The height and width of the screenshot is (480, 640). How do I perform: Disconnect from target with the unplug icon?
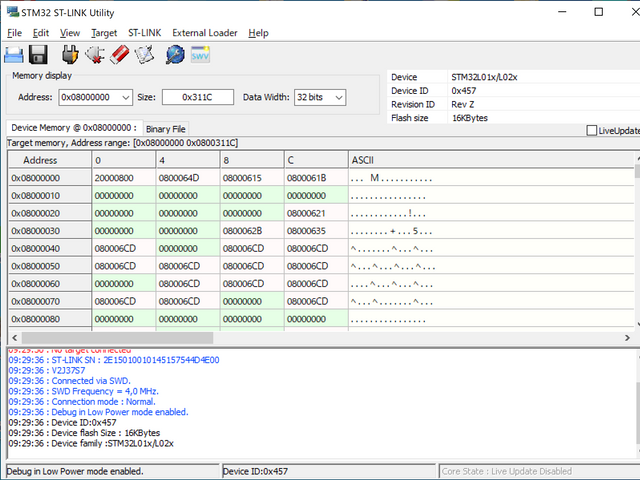(95, 55)
